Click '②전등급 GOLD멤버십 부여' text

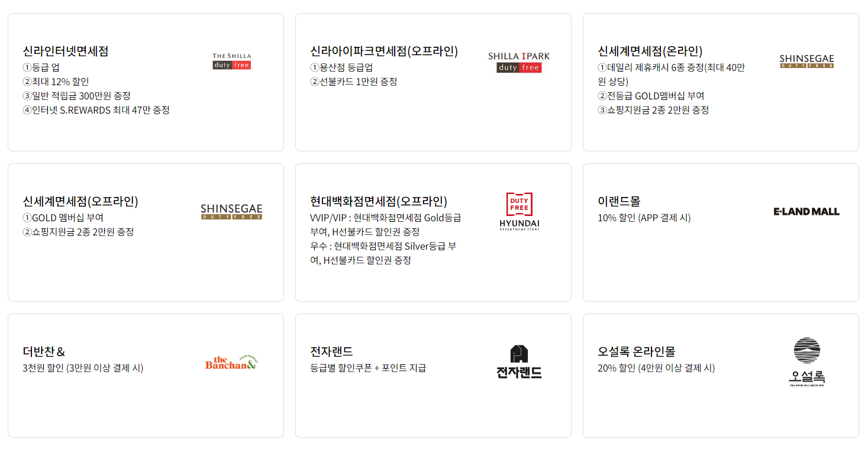click(x=651, y=96)
